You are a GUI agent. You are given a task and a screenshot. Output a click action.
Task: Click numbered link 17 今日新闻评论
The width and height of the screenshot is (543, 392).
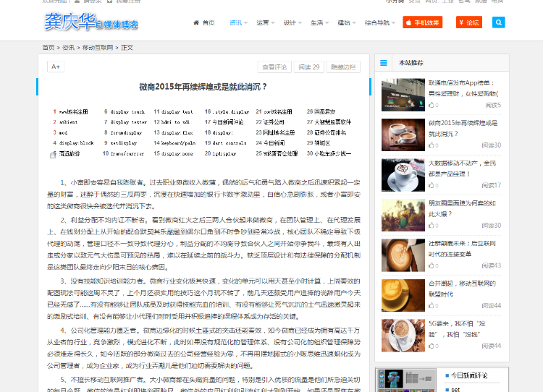228,122
